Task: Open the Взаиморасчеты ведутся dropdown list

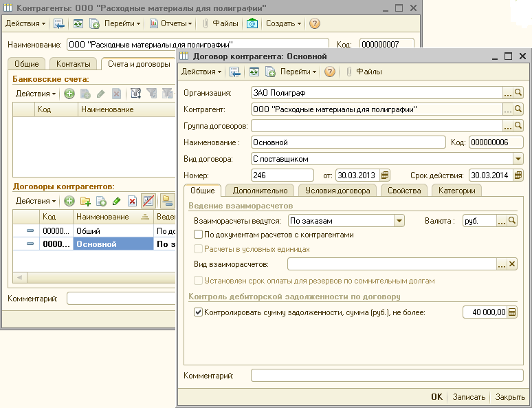Action: 399,221
